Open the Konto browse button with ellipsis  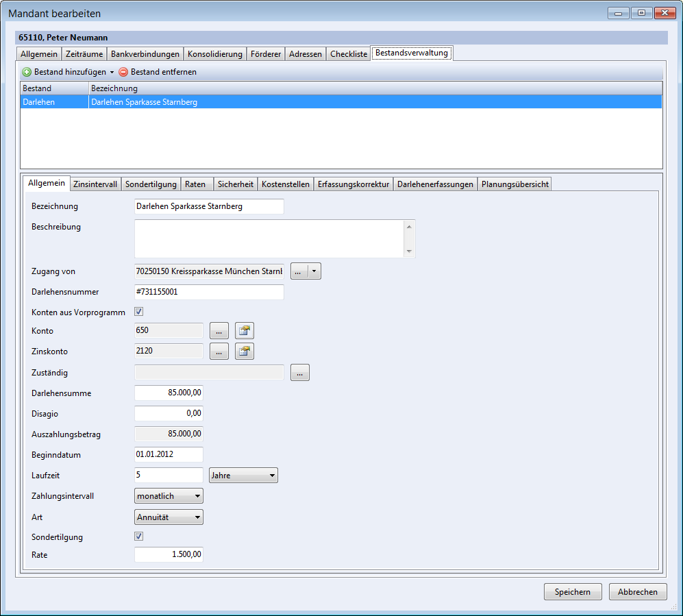(x=219, y=332)
